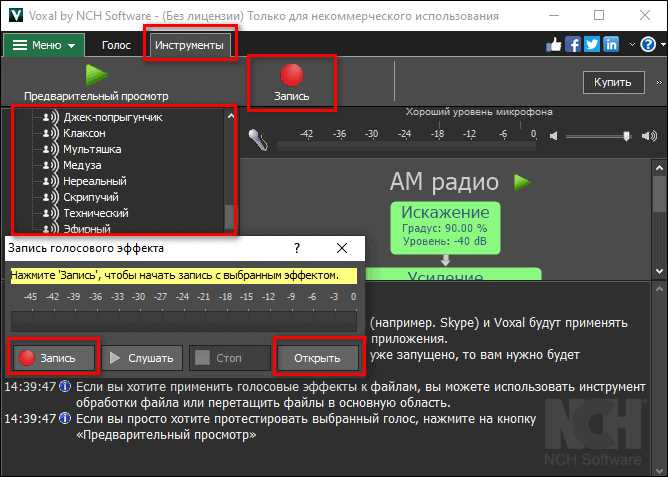Click the Купить button
Image resolution: width=668 pixels, height=477 pixels.
pos(613,82)
